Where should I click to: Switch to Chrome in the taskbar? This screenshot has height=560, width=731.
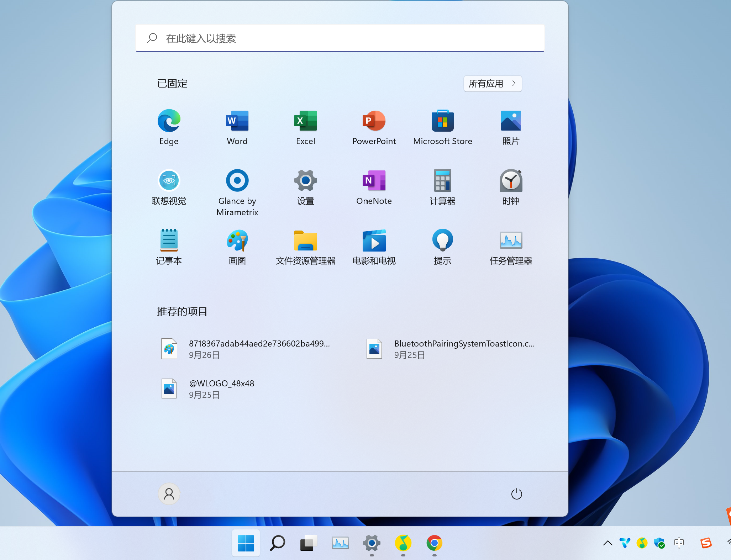pos(434,543)
